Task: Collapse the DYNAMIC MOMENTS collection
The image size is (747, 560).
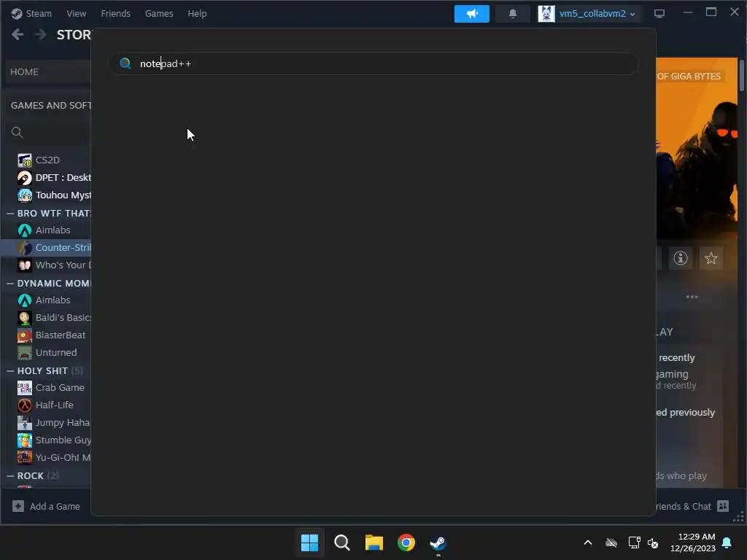Action: point(10,284)
